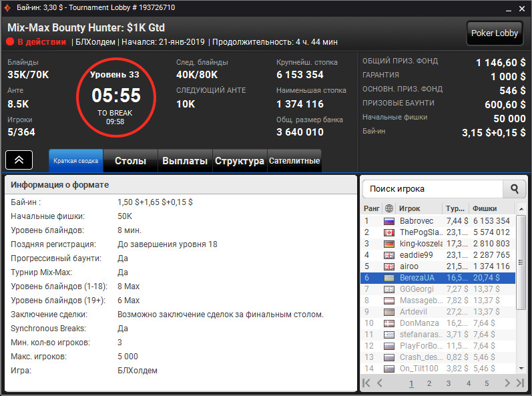Select player row Massageb
The width and height of the screenshot is (532, 396).
tap(438, 301)
